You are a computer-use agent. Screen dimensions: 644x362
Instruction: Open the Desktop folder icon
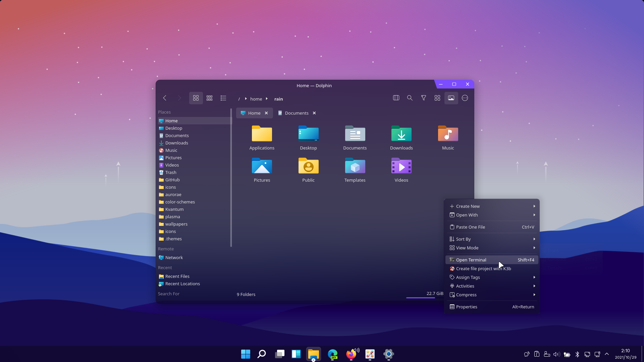(x=309, y=138)
